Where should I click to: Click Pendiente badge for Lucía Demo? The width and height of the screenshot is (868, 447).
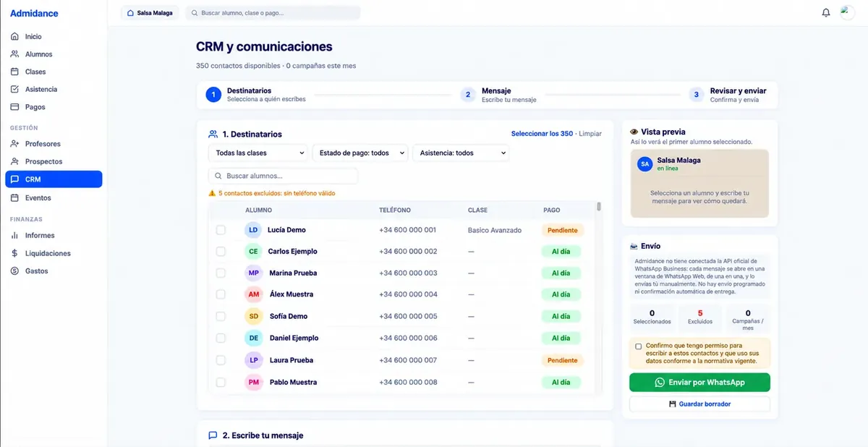click(563, 230)
